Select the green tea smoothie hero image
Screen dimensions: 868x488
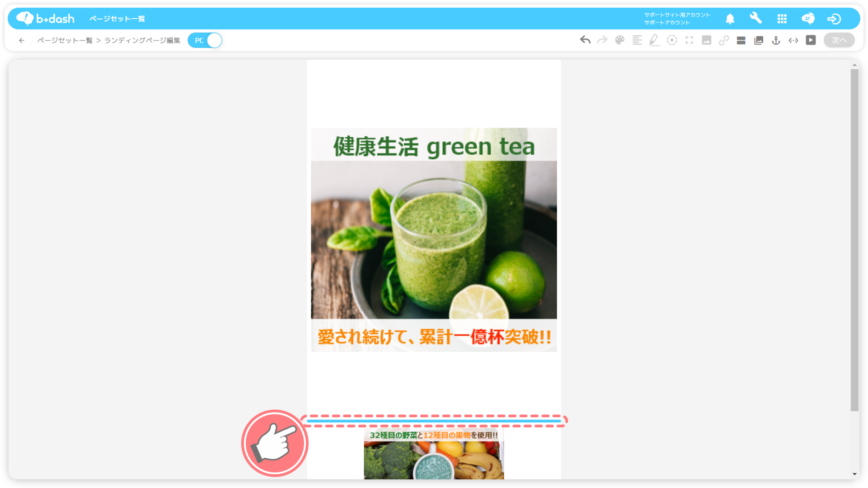click(x=434, y=240)
